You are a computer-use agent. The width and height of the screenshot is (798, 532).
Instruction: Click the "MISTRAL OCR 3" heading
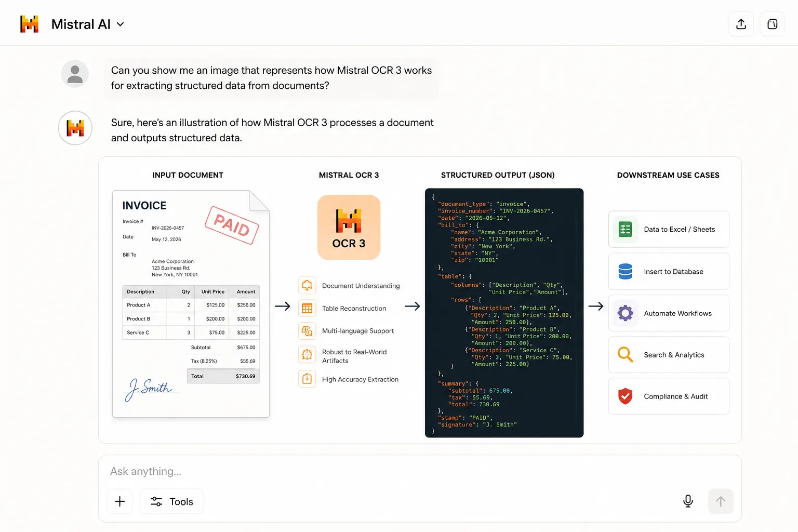(349, 175)
